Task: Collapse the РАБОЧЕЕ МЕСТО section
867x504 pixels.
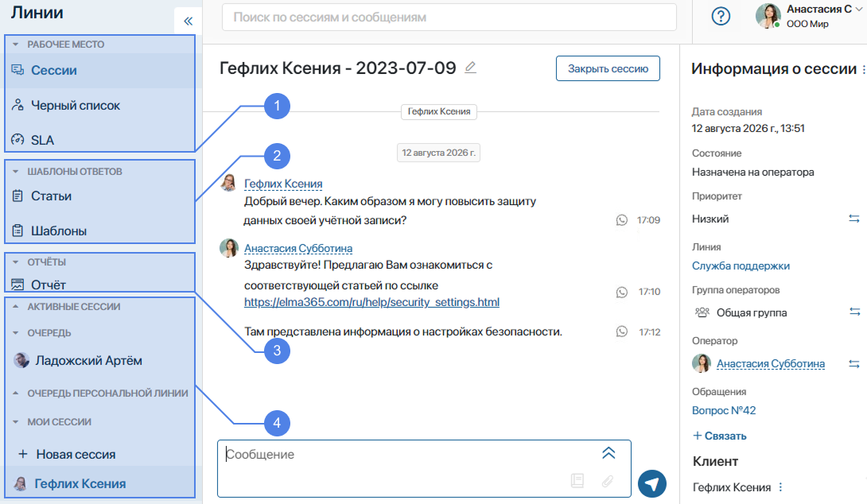Action: tap(15, 45)
